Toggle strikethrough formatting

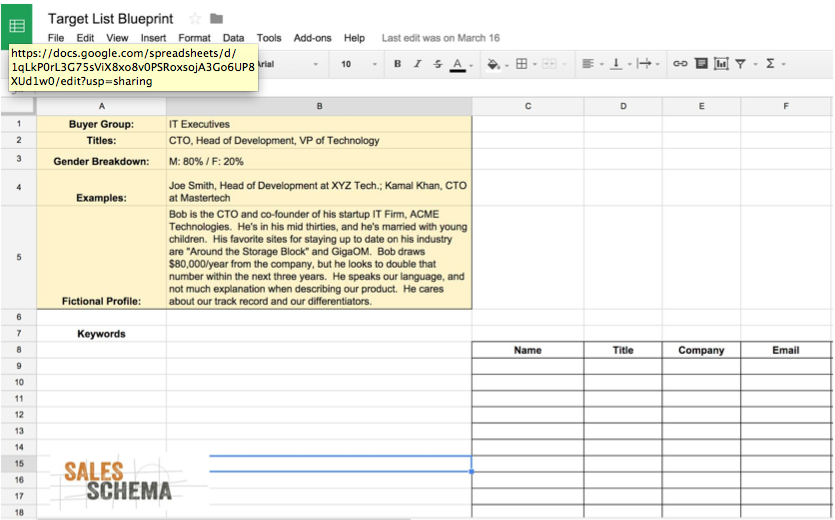pyautogui.click(x=437, y=64)
